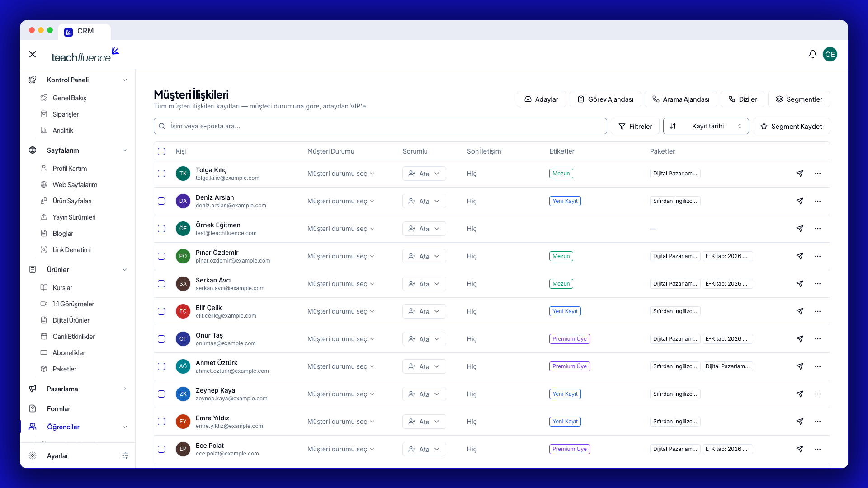Open more options for Elif Çelik
868x488 pixels.
[x=817, y=311]
